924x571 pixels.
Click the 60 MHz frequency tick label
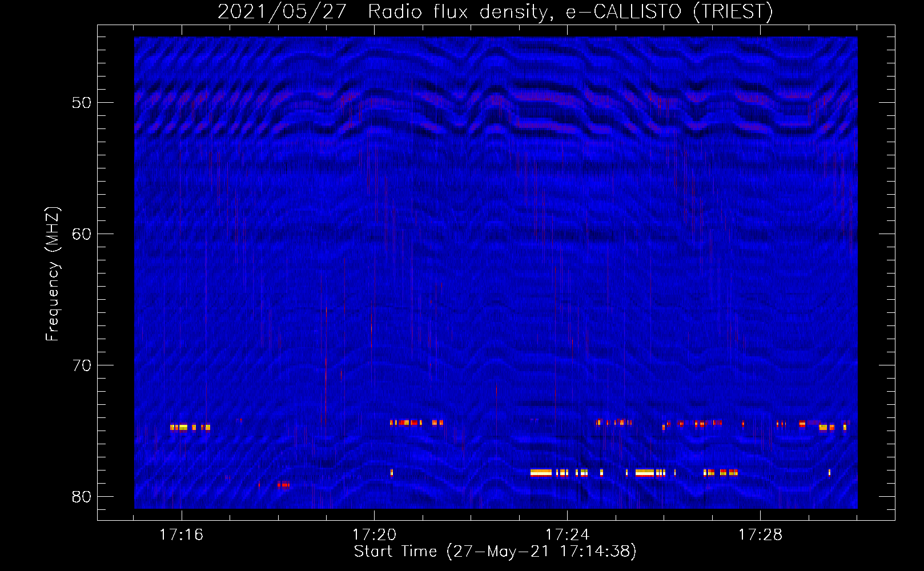coord(82,234)
